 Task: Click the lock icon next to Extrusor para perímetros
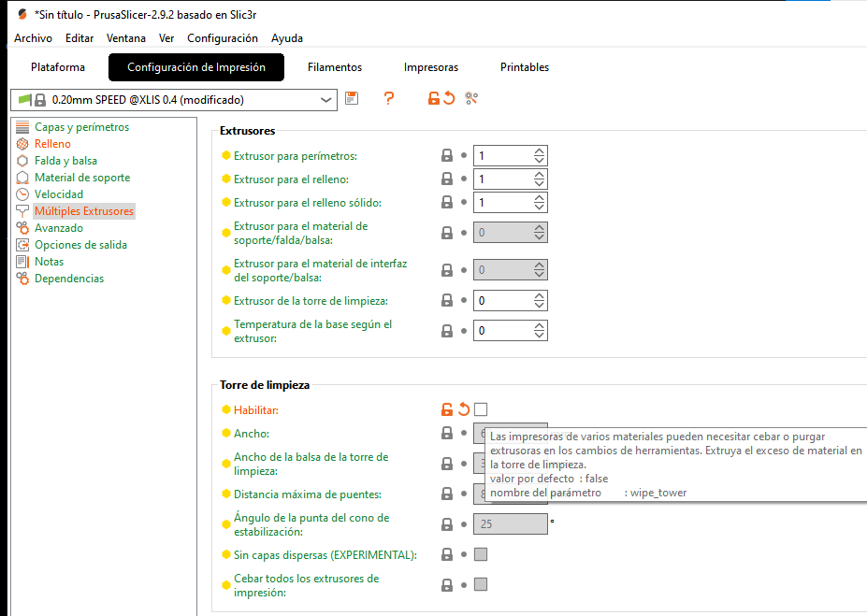447,156
